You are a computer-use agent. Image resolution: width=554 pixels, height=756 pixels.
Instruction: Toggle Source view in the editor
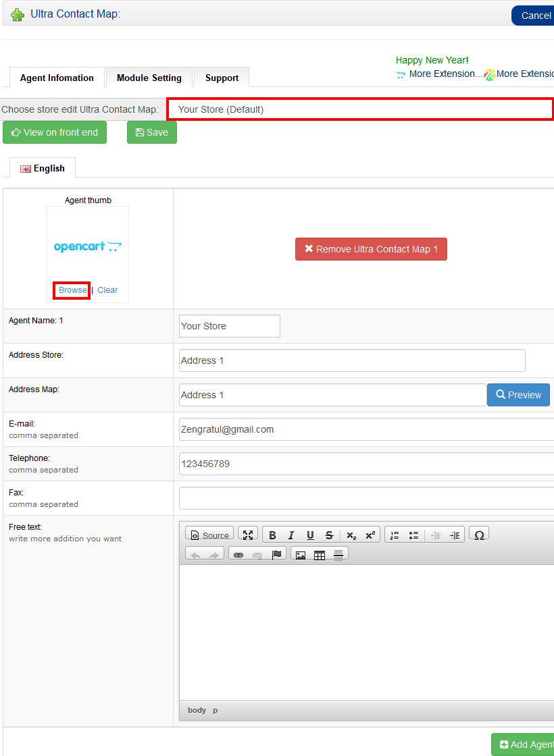pos(209,535)
